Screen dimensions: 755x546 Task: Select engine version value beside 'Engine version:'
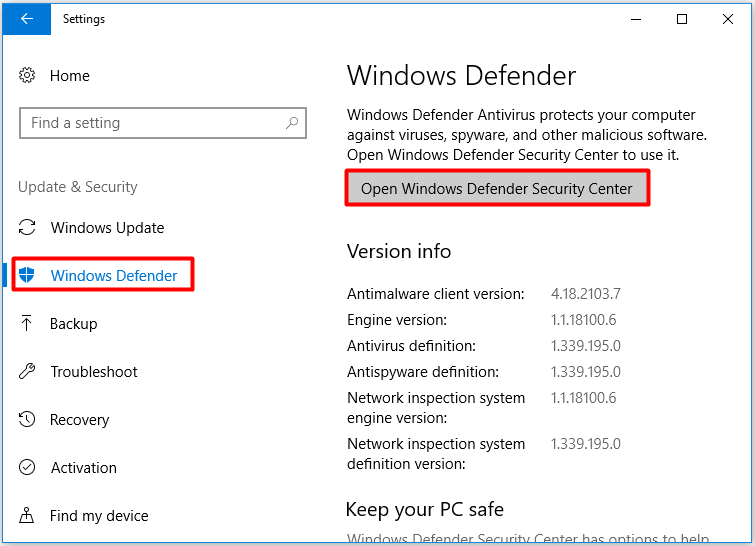point(583,320)
